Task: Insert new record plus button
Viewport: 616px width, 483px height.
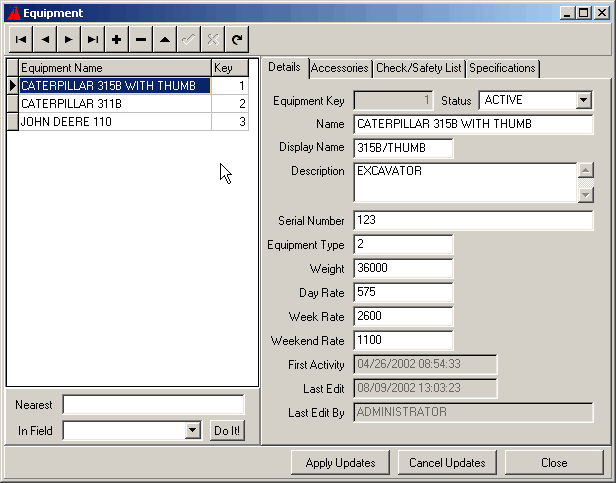Action: [117, 39]
